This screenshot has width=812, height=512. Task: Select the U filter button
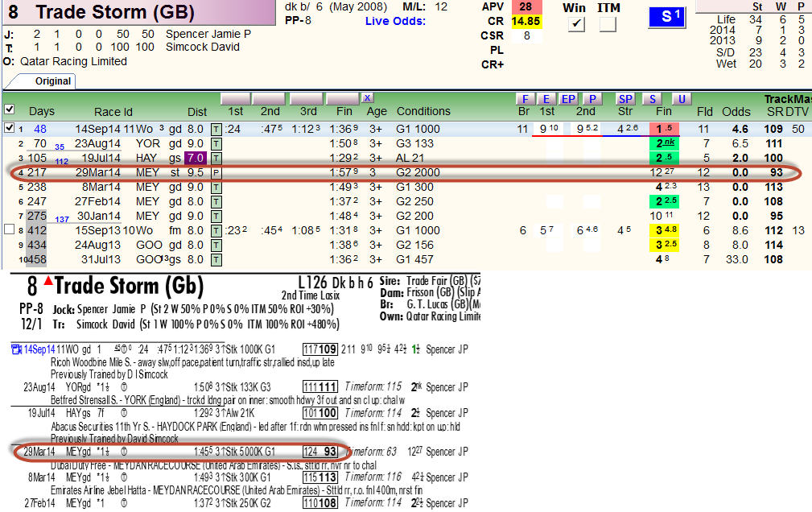[x=682, y=99]
